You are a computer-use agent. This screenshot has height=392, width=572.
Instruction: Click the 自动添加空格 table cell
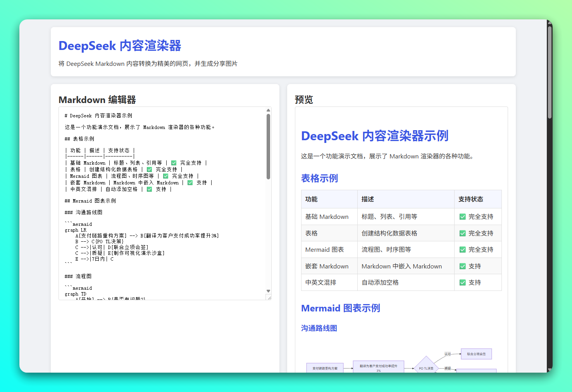(406, 282)
